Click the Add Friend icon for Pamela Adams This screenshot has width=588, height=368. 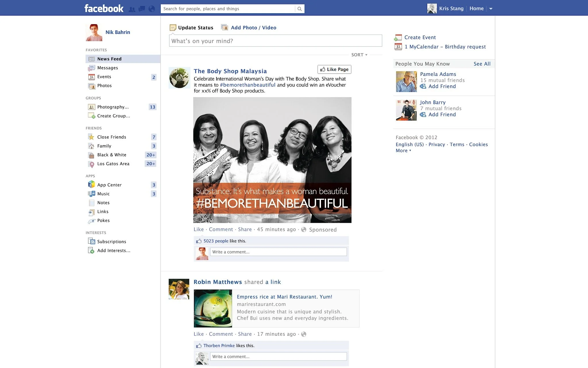point(423,86)
